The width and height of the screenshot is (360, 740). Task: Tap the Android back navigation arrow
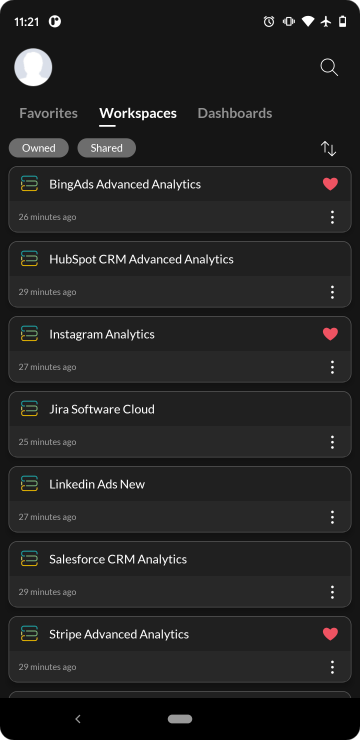(x=78, y=719)
